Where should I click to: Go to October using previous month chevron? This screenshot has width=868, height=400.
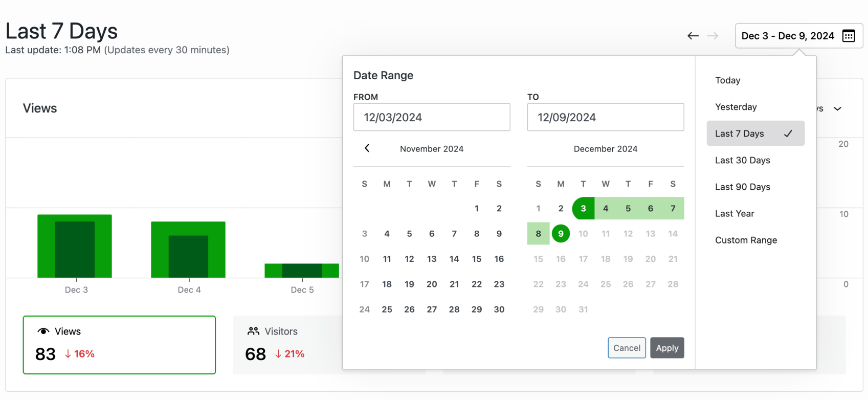pyautogui.click(x=367, y=148)
